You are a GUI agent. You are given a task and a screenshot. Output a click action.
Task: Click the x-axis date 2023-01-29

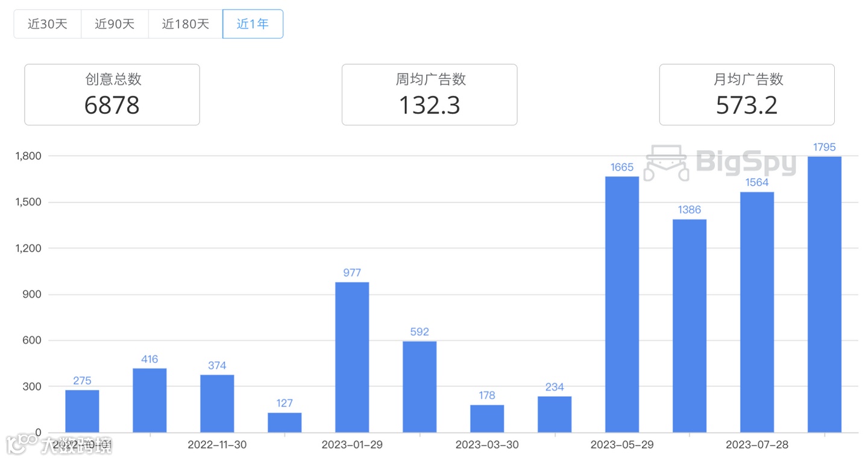352,445
